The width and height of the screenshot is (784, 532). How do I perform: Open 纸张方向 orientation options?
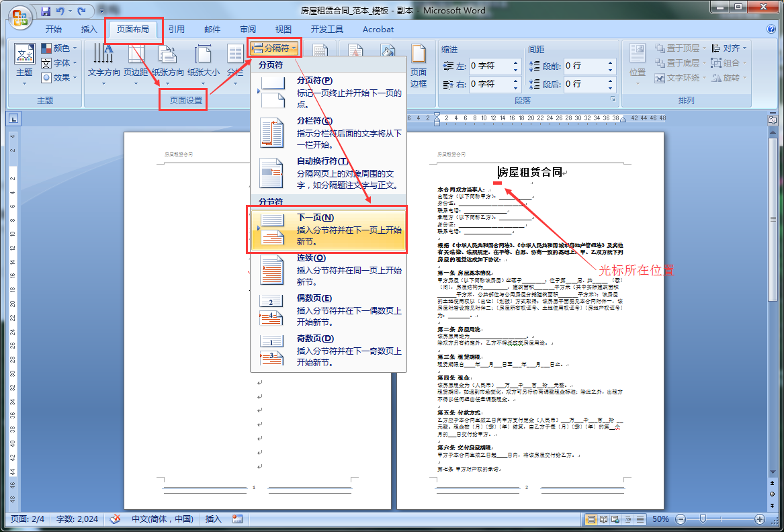point(168,64)
